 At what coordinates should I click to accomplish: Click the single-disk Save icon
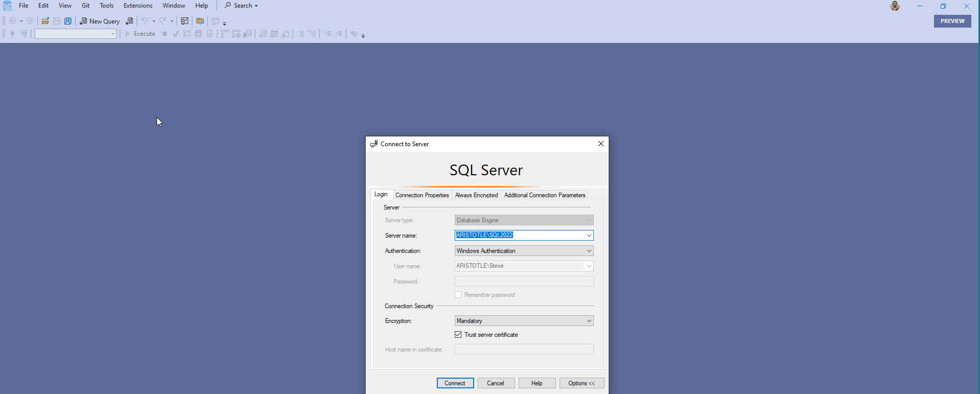coord(57,21)
